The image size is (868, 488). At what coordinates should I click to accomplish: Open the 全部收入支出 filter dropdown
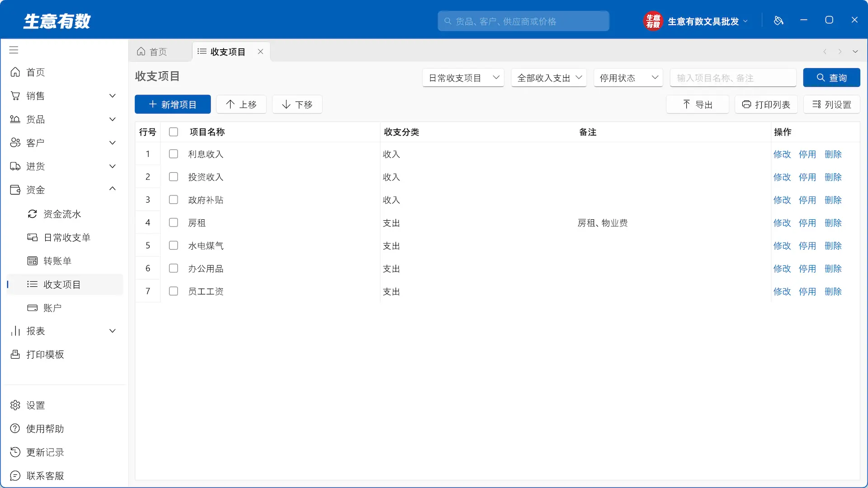[x=549, y=78]
